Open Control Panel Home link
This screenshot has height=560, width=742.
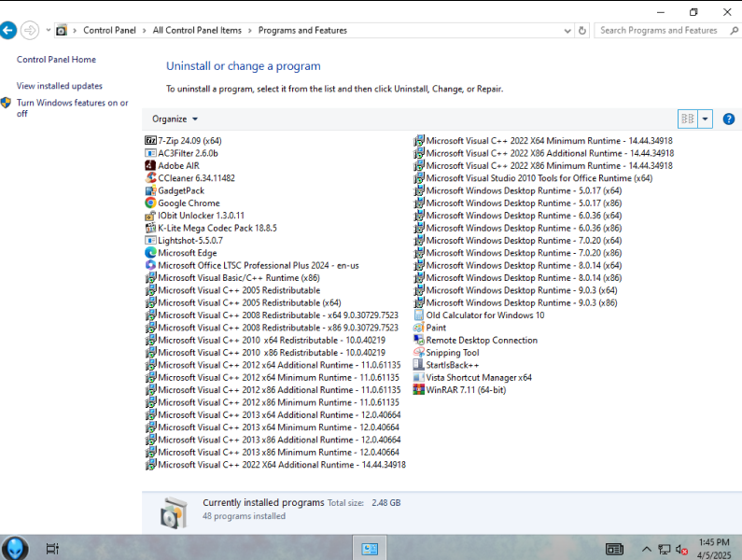point(56,59)
